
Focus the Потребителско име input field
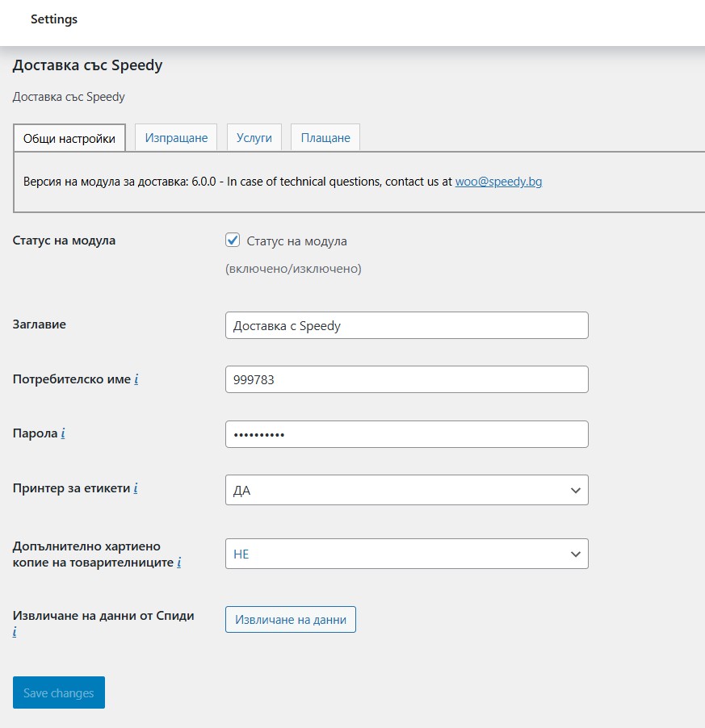[406, 379]
